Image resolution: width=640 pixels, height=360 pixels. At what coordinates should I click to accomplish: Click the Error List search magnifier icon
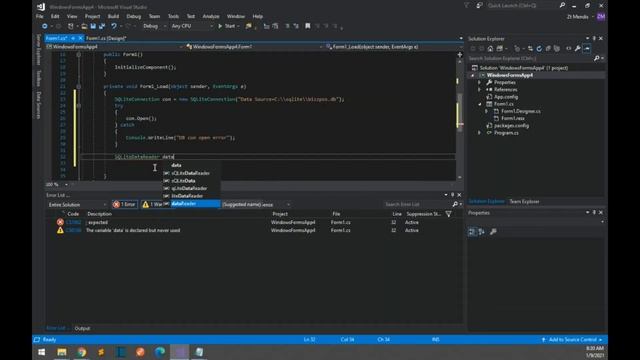click(455, 204)
